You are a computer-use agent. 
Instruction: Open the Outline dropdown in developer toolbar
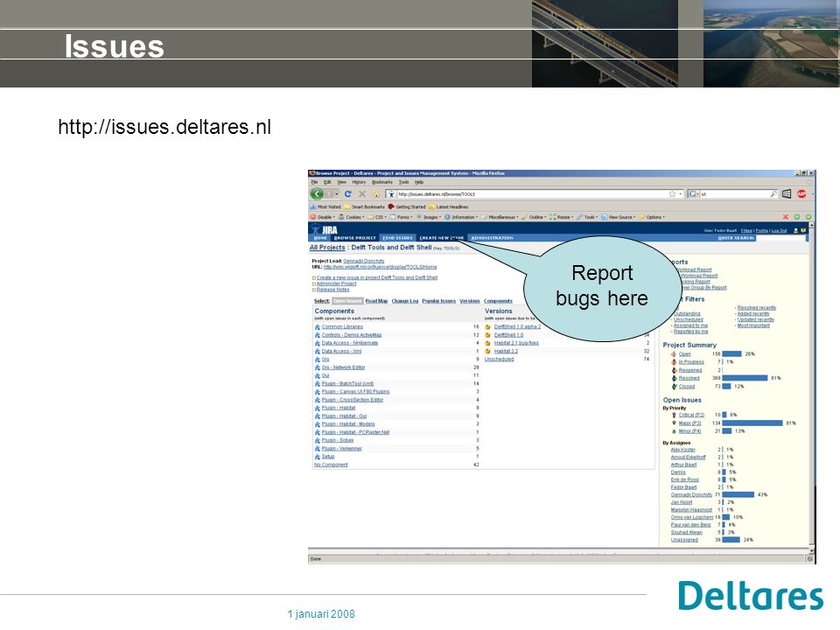tap(534, 218)
